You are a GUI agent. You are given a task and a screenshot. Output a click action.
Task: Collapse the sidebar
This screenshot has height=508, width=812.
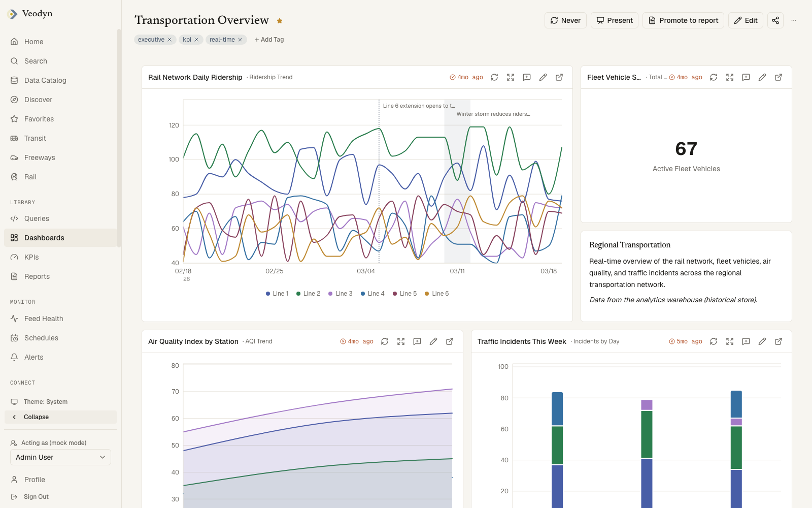(x=60, y=417)
